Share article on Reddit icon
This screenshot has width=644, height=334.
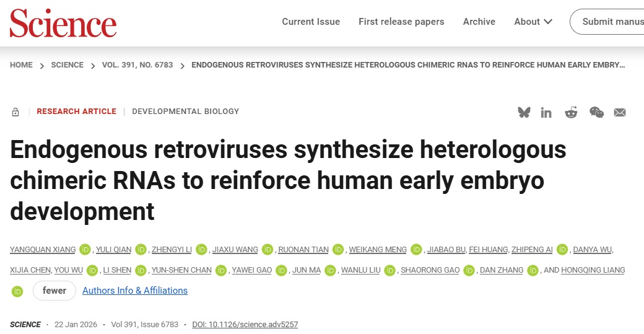(x=571, y=112)
